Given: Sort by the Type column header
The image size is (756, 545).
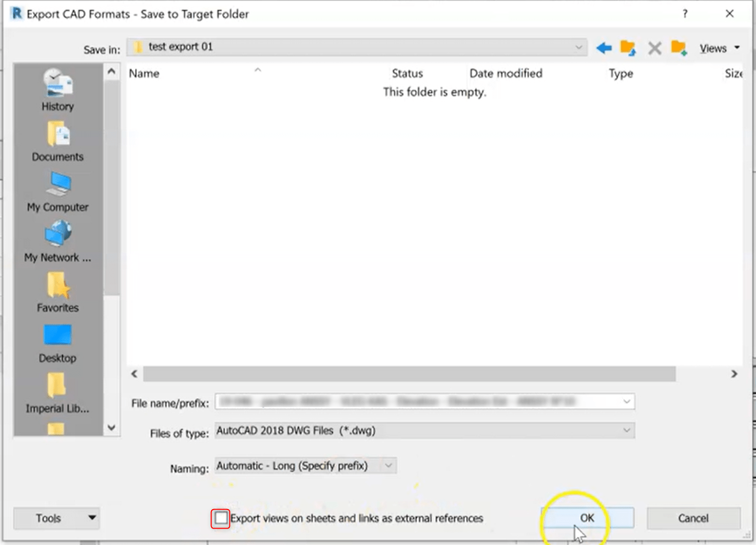Looking at the screenshot, I should click(x=621, y=73).
